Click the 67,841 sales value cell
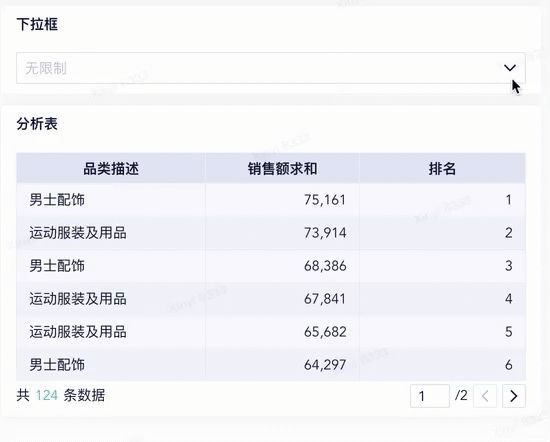 (x=282, y=299)
